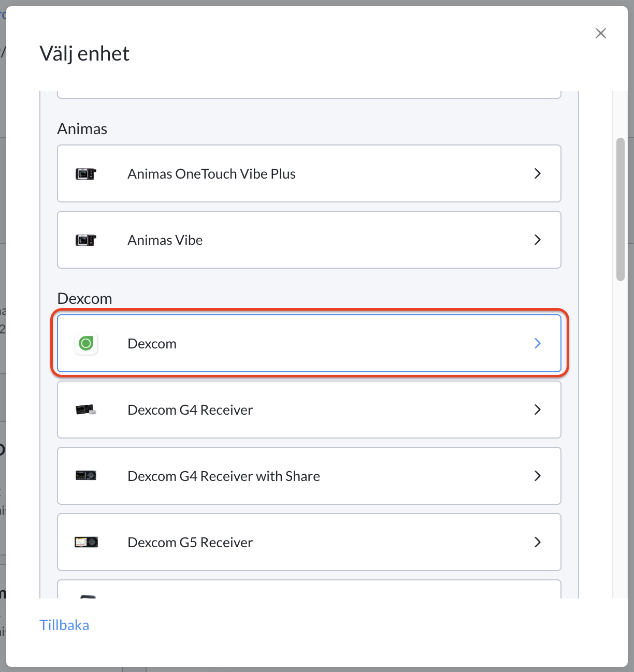Click the Dexcom G4 Receiver with Share icon
634x672 pixels.
[x=86, y=476]
